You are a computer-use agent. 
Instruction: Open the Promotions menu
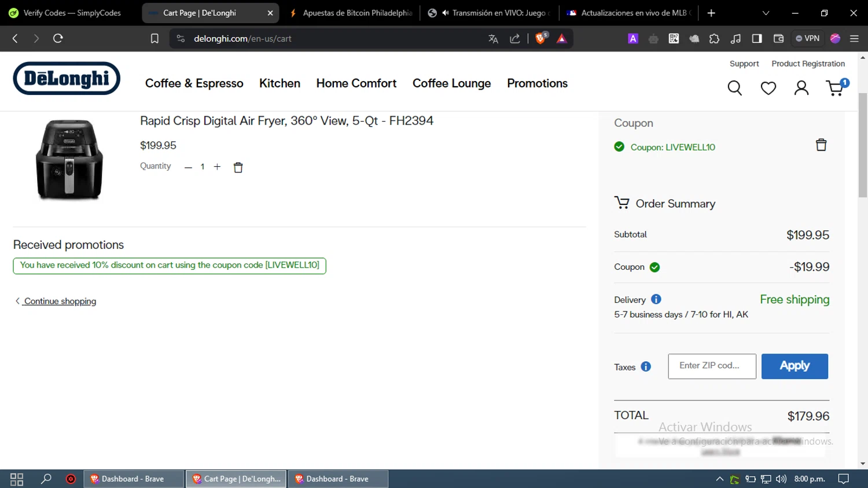tap(538, 83)
